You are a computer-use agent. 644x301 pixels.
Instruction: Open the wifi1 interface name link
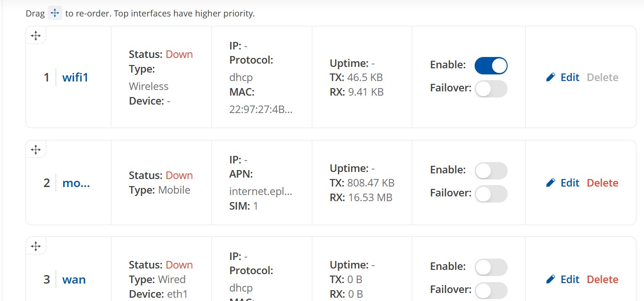[x=75, y=77]
